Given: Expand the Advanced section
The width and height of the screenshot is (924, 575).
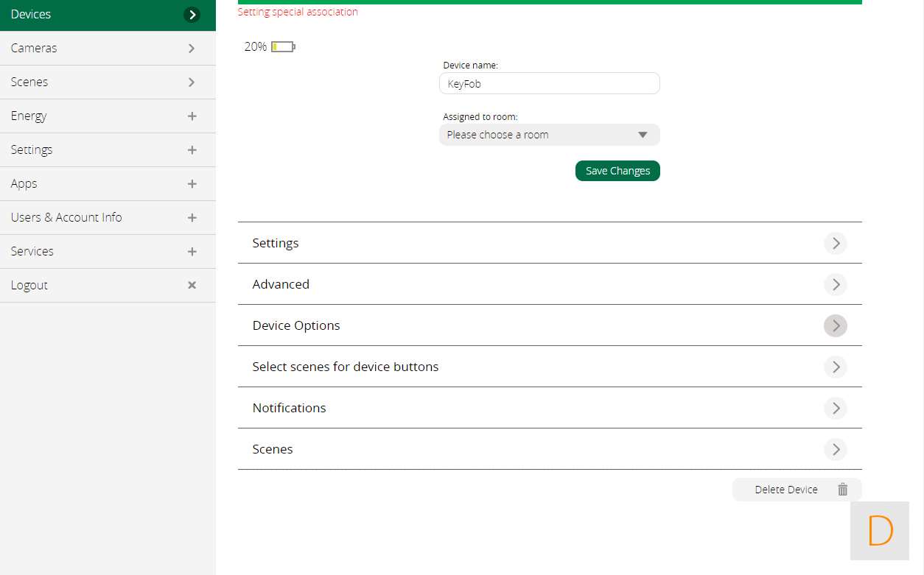Looking at the screenshot, I should point(835,284).
